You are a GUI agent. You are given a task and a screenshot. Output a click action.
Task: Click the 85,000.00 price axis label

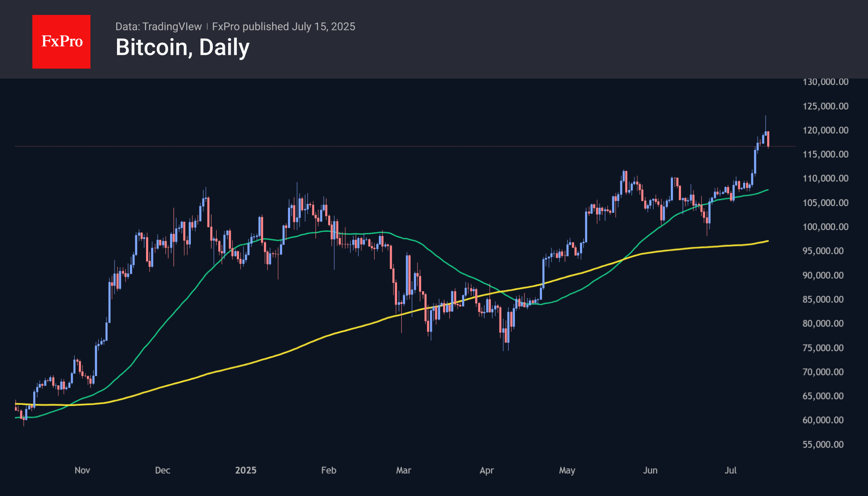pyautogui.click(x=823, y=299)
